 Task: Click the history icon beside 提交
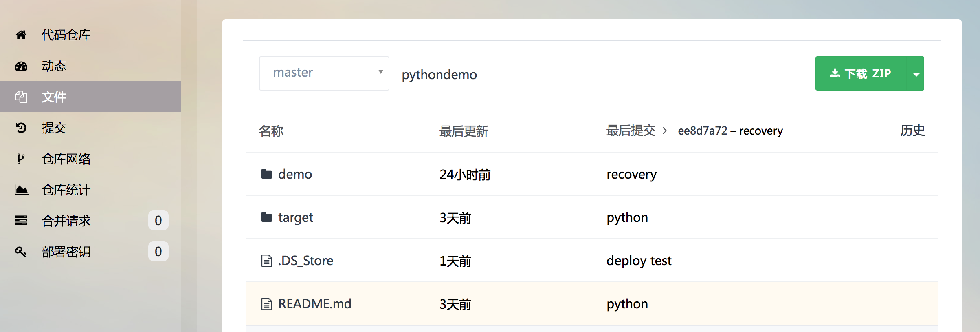tap(21, 128)
